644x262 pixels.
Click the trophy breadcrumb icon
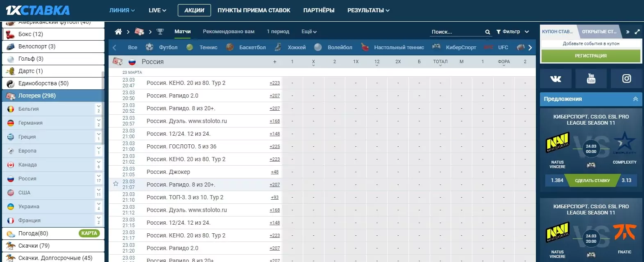point(160,32)
